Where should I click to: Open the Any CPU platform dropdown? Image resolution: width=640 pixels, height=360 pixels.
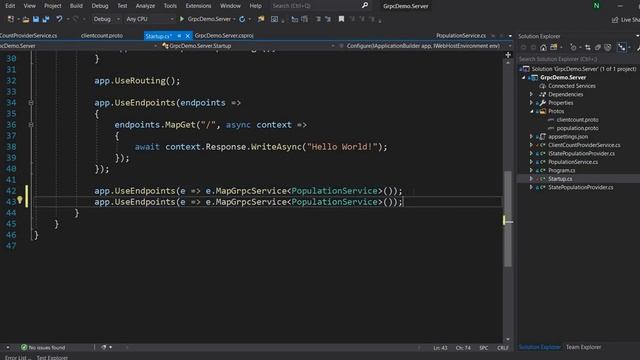pos(149,19)
